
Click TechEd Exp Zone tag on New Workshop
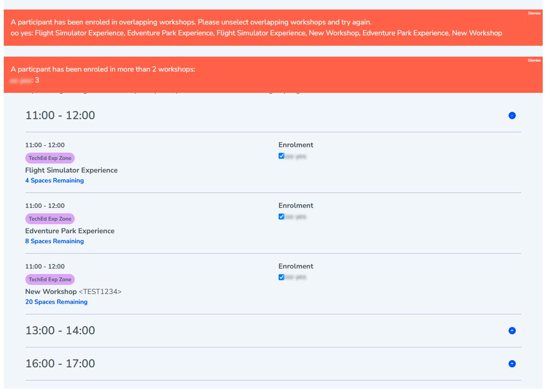pos(50,280)
